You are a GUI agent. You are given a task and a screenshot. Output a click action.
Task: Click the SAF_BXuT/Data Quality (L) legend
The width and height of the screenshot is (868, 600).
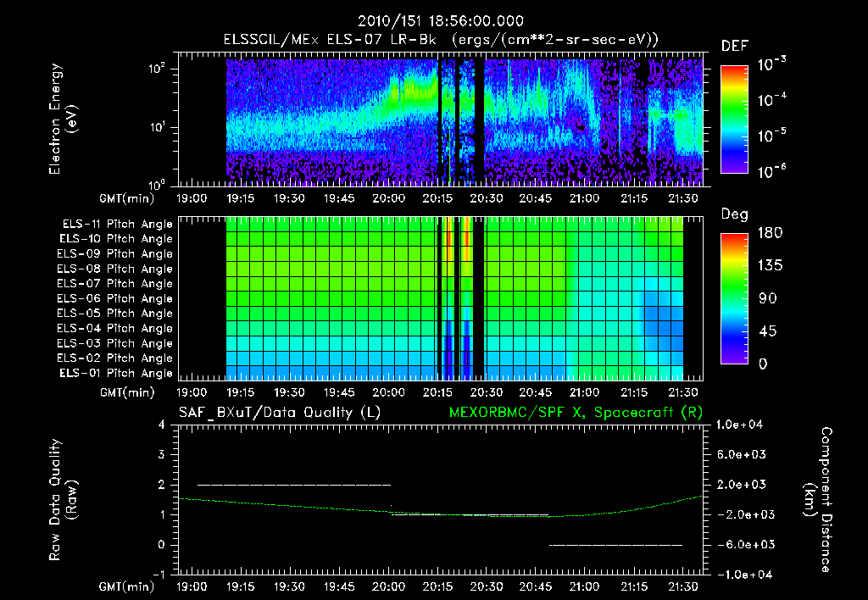pyautogui.click(x=280, y=413)
